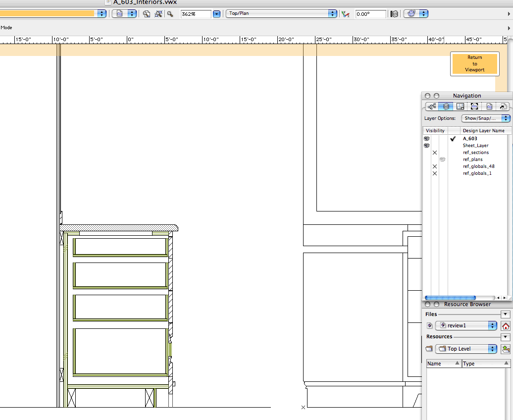Click the folder icon left of Top Level

tap(429, 349)
